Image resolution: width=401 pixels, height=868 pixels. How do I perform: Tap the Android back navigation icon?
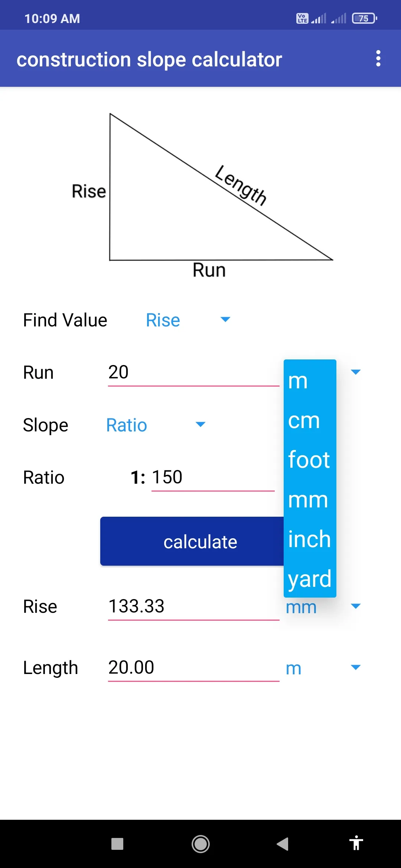tap(283, 844)
